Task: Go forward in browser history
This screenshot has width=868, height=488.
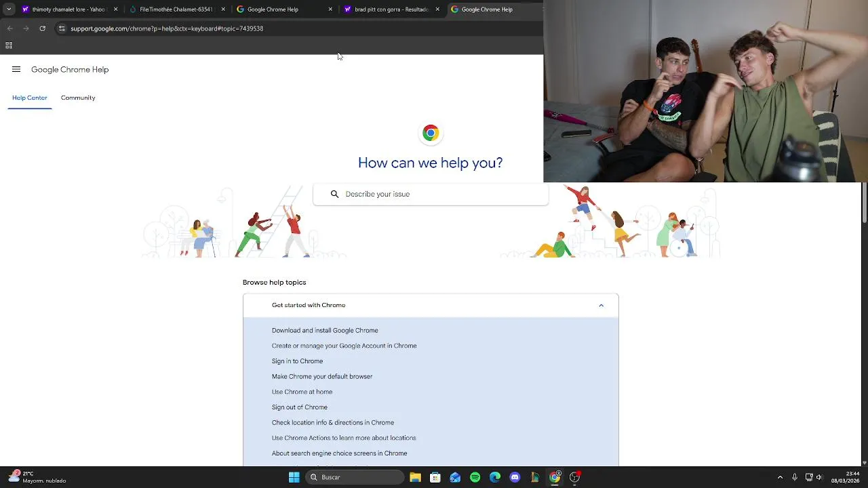Action: (26, 28)
